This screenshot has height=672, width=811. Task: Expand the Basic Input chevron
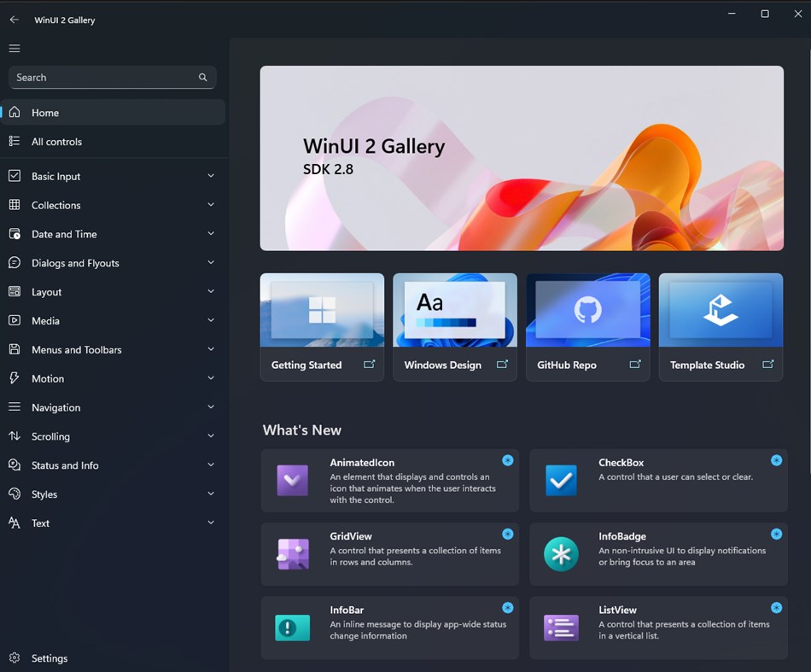[211, 176]
